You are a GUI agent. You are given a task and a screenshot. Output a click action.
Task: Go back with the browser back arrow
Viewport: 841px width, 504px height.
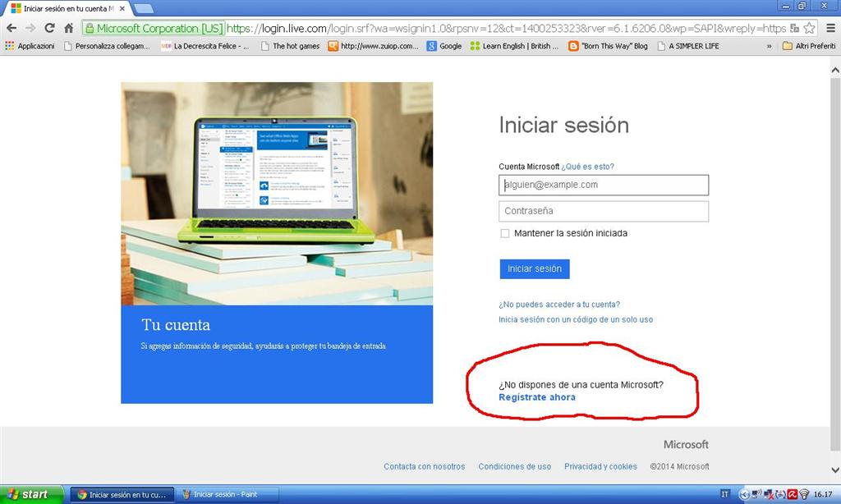click(x=11, y=28)
